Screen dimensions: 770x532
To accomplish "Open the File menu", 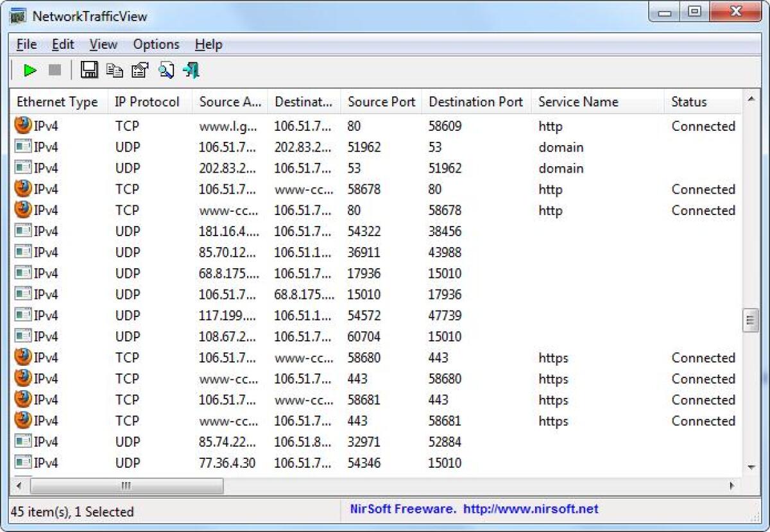I will pyautogui.click(x=26, y=44).
